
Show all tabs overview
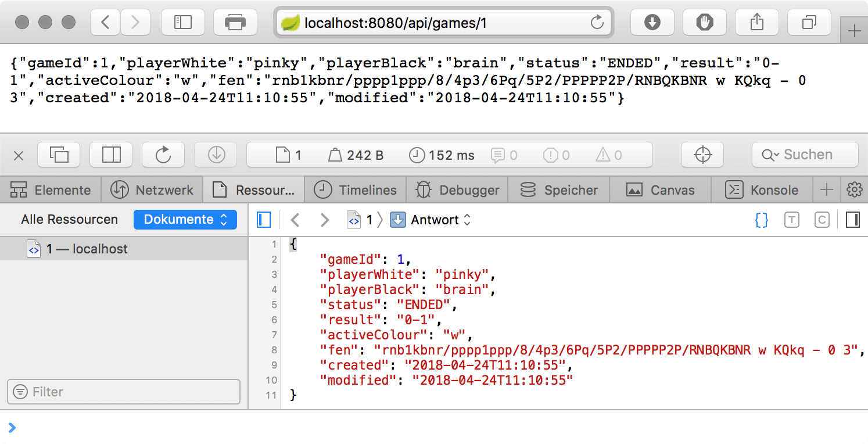809,23
